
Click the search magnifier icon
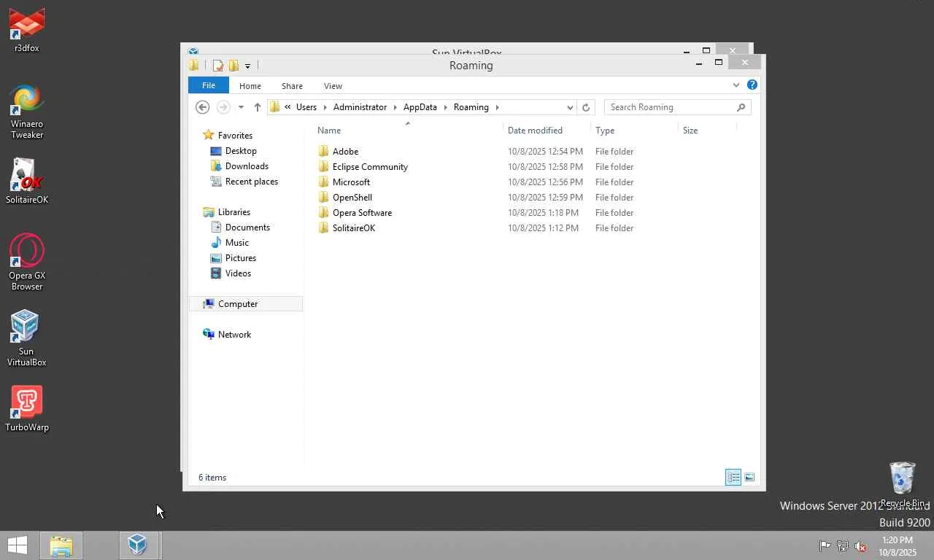coord(741,107)
